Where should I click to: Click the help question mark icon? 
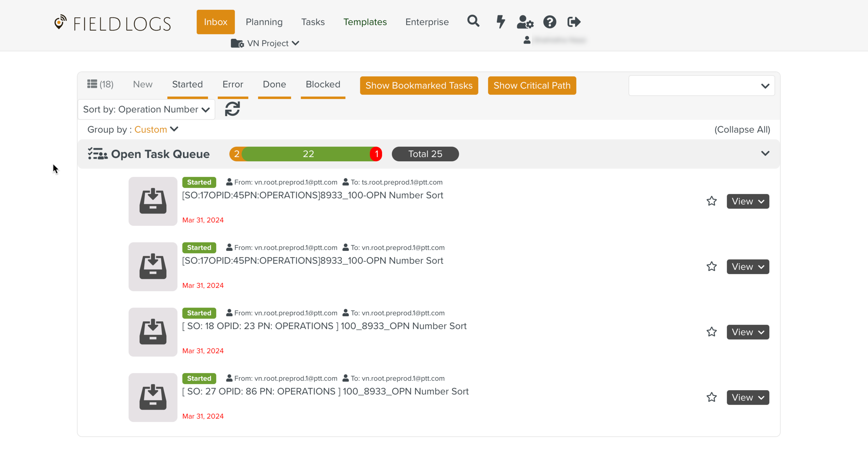[550, 22]
